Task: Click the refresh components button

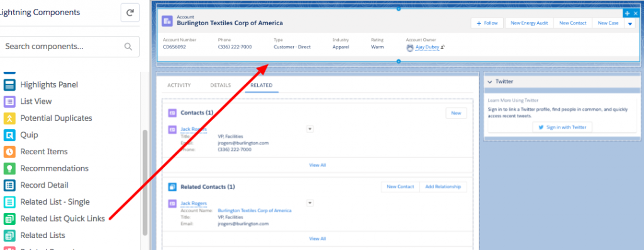Action: 130,13
